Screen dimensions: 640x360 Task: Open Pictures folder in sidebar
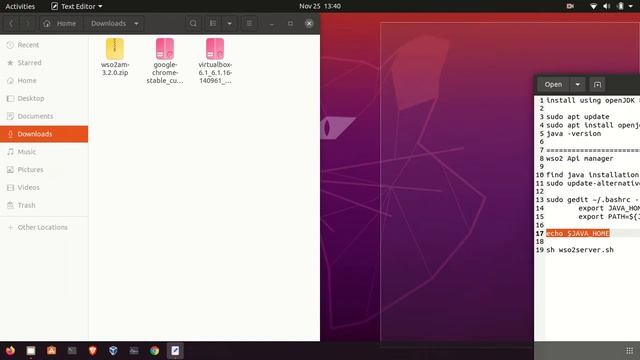coord(44,170)
